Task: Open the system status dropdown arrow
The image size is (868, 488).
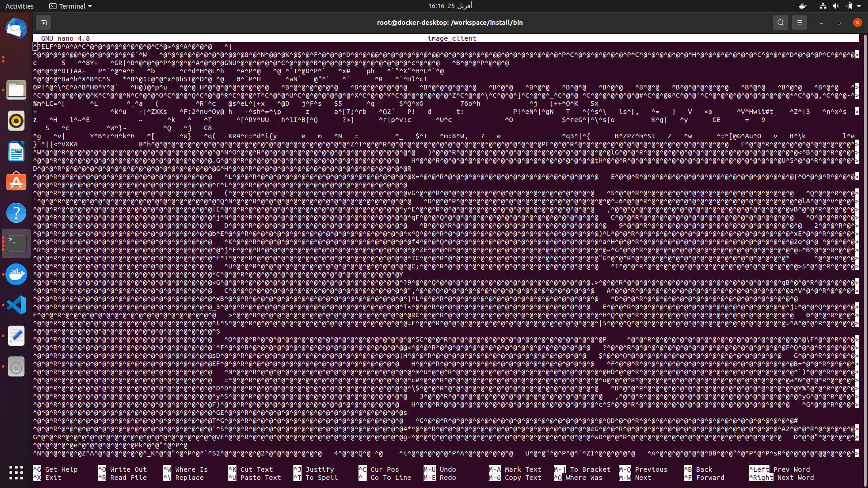Action: coord(862,6)
